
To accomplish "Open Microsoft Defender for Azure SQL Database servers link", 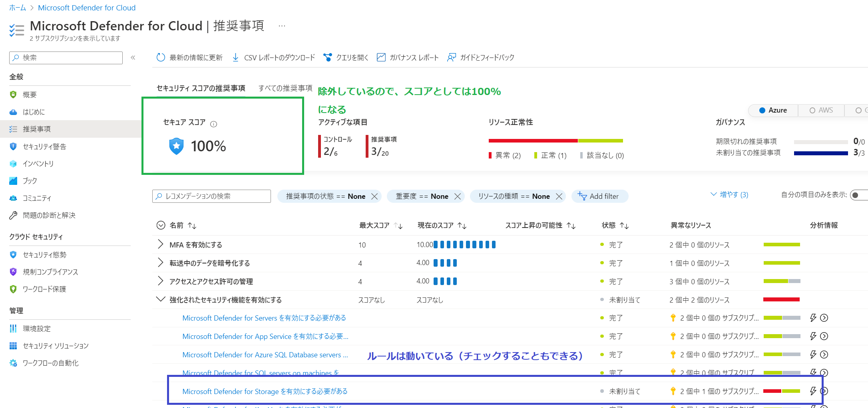I will (x=265, y=355).
